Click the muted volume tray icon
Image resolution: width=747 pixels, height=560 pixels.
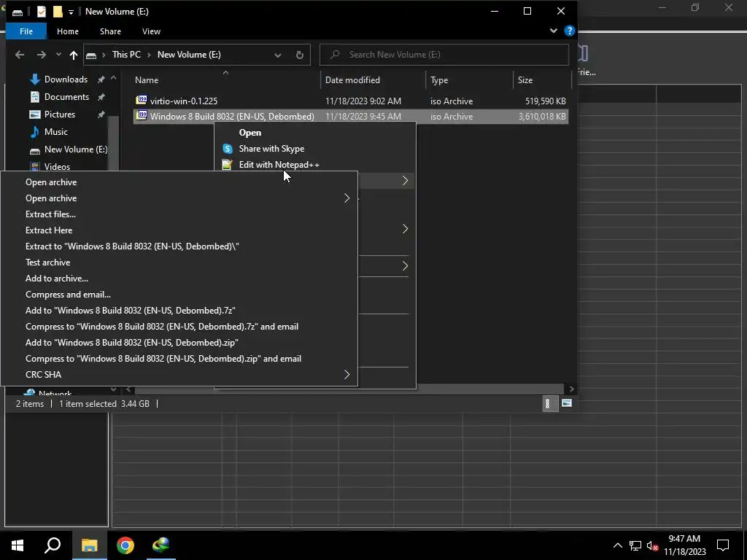[x=653, y=545]
